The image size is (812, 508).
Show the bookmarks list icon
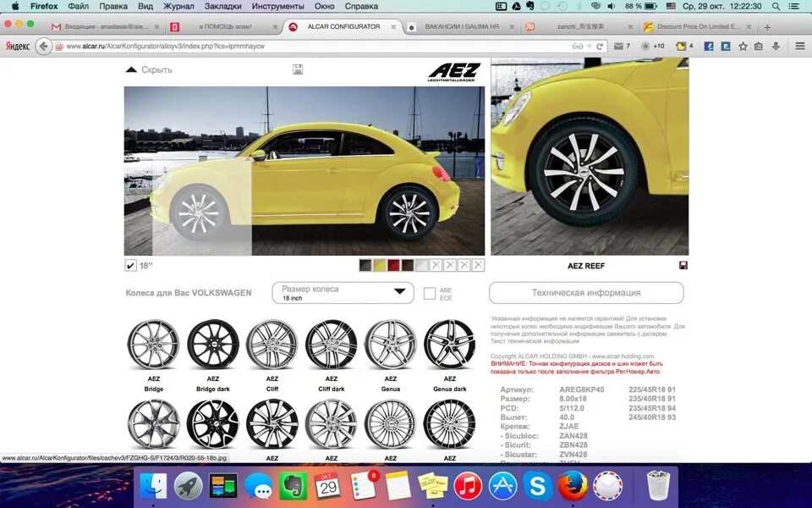click(x=759, y=46)
